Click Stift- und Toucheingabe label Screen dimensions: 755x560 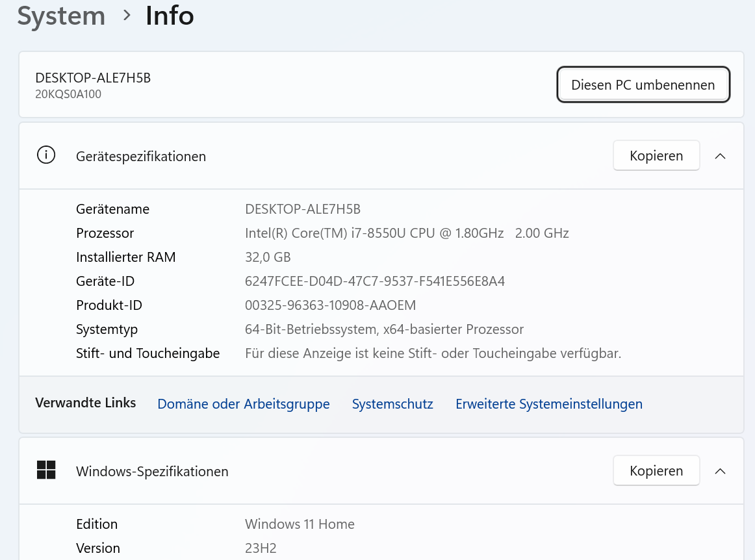click(x=148, y=353)
